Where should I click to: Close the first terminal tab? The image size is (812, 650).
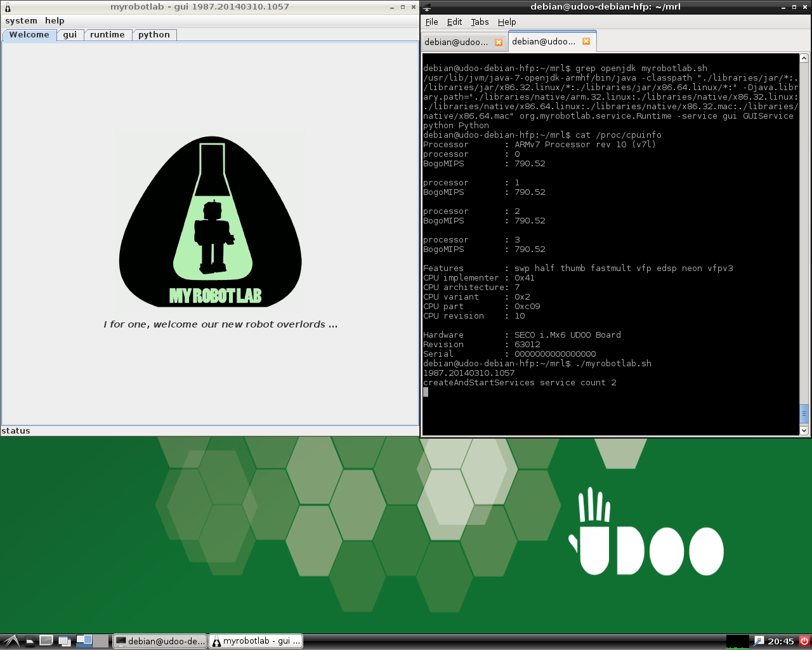[x=499, y=43]
